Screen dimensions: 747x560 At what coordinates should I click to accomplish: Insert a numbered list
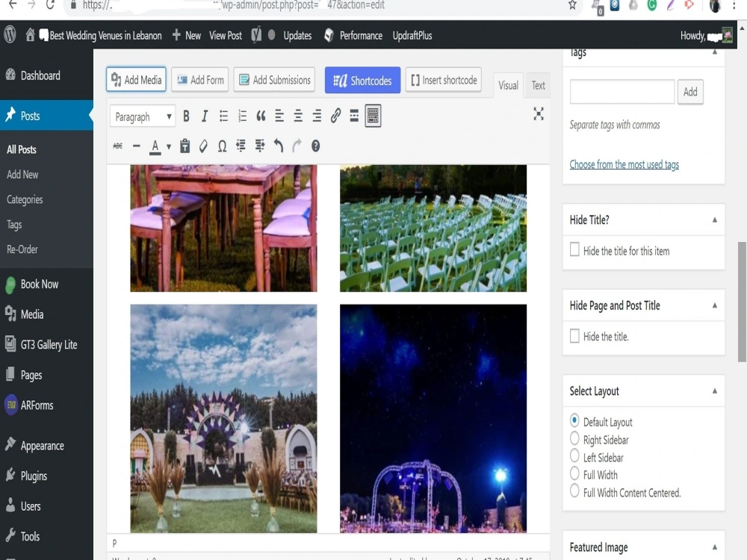pos(243,116)
